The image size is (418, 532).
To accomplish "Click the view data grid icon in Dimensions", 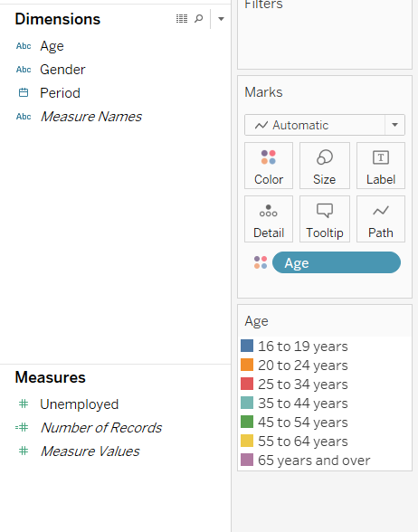I will [x=182, y=19].
